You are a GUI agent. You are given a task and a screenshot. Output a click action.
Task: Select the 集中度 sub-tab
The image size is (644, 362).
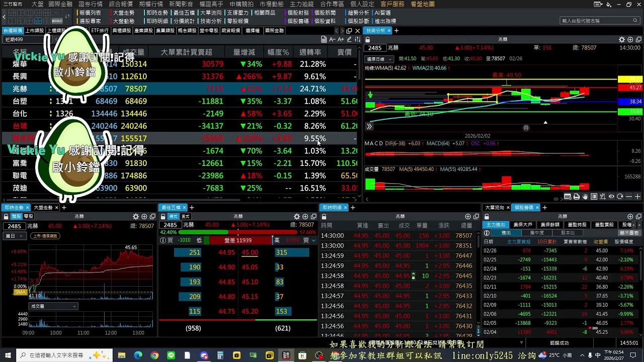pyautogui.click(x=537, y=233)
